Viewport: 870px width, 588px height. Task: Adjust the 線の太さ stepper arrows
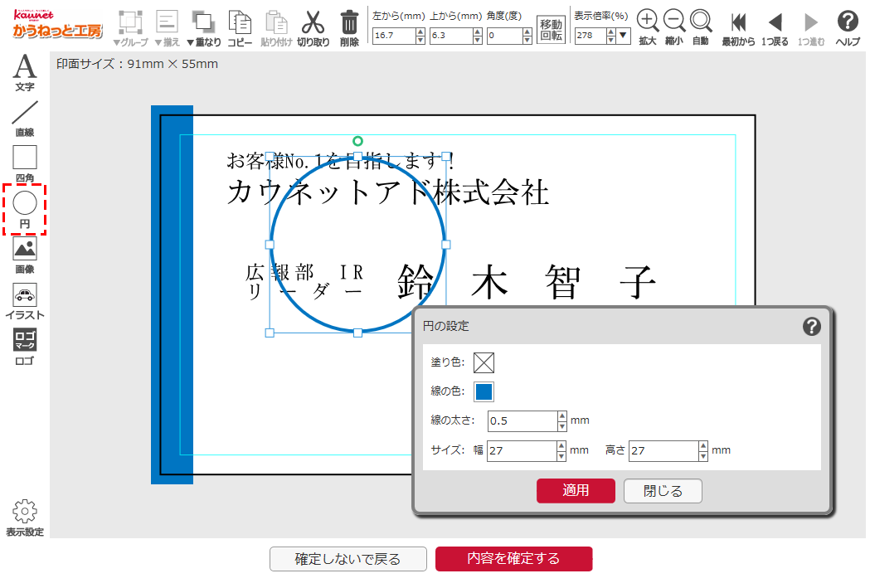tap(562, 421)
